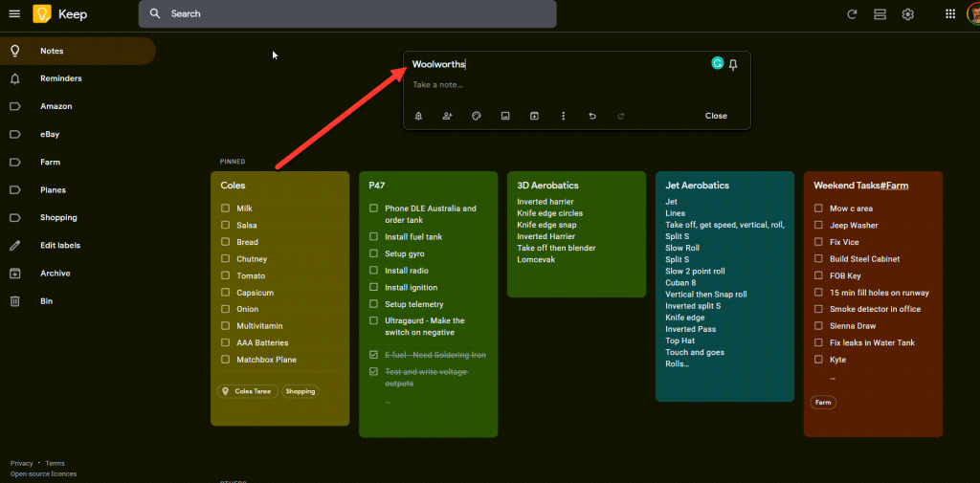Open the More options three-dot menu

tap(563, 116)
